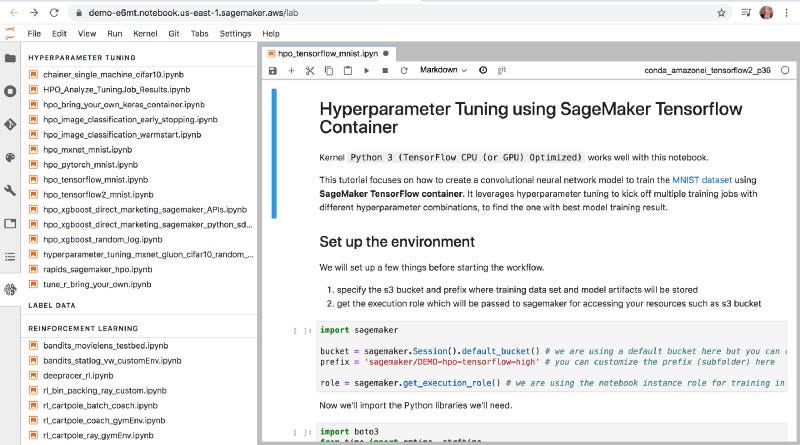Open hpo_xgboost_random_log.ipynb
800x445 pixels.
[x=103, y=239]
